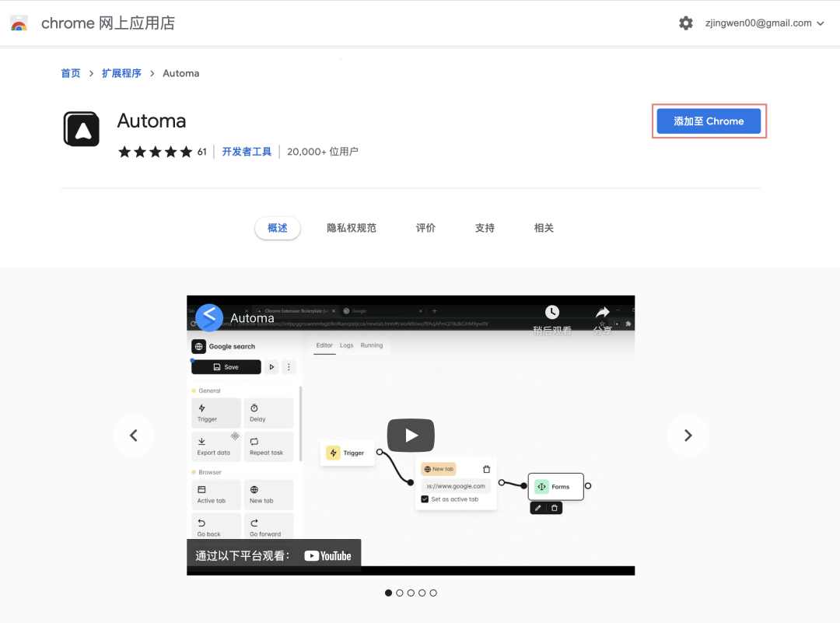This screenshot has width=840, height=623.
Task: Click the google.com URL field in node
Action: click(456, 486)
